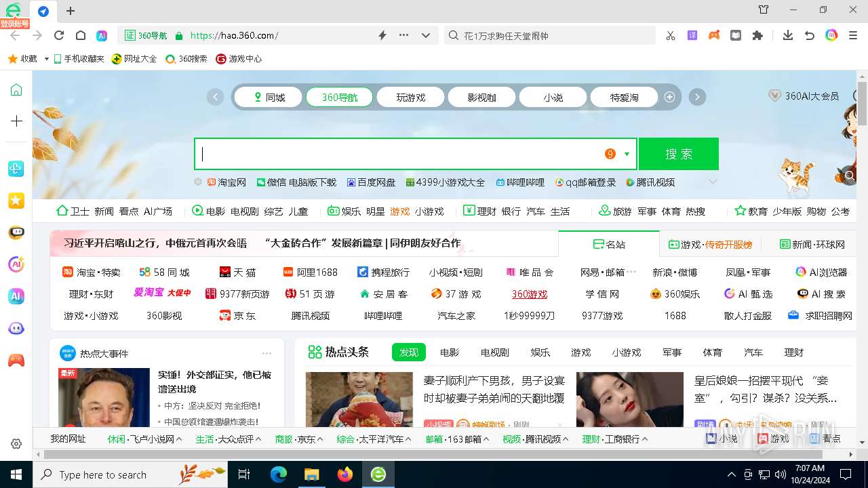Open the 360AI大会员 link
The width and height of the screenshot is (868, 488).
pyautogui.click(x=804, y=96)
